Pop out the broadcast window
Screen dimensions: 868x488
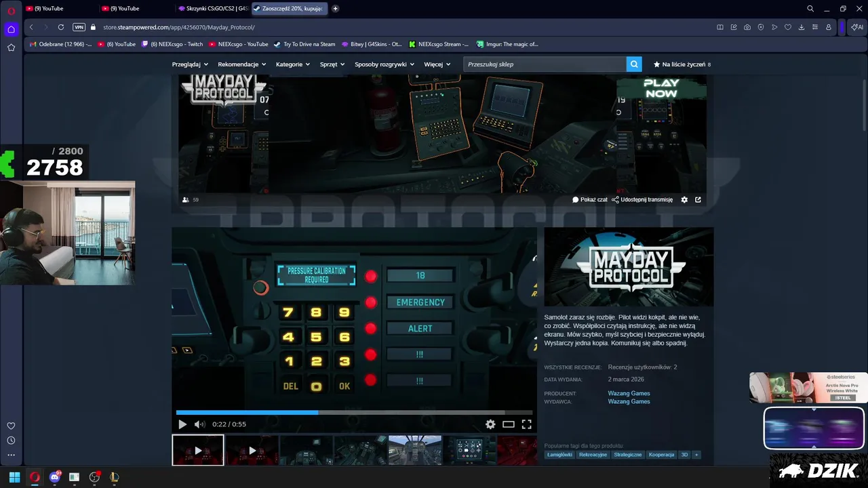[x=698, y=200]
